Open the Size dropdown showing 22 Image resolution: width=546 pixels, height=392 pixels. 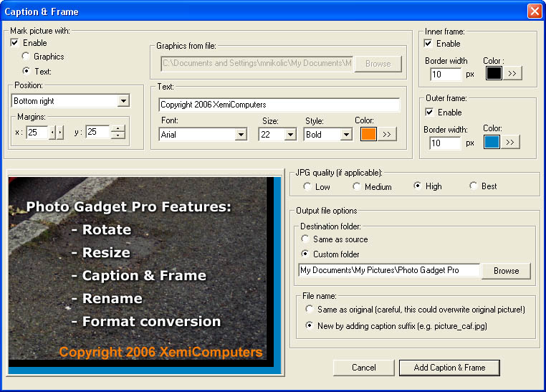pyautogui.click(x=290, y=135)
